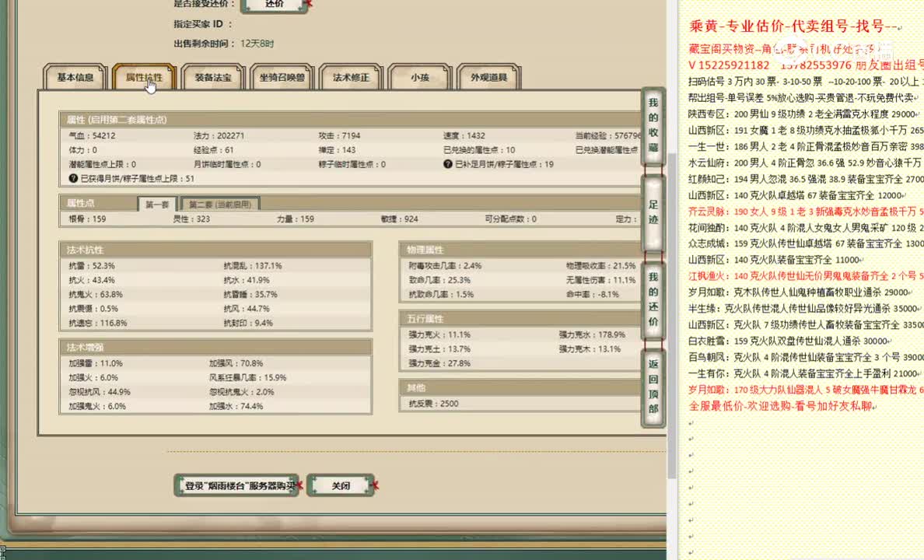Screen dimensions: 924x560
Task: Click the 可分配点数 : 0 value
Action: pyautogui.click(x=510, y=219)
